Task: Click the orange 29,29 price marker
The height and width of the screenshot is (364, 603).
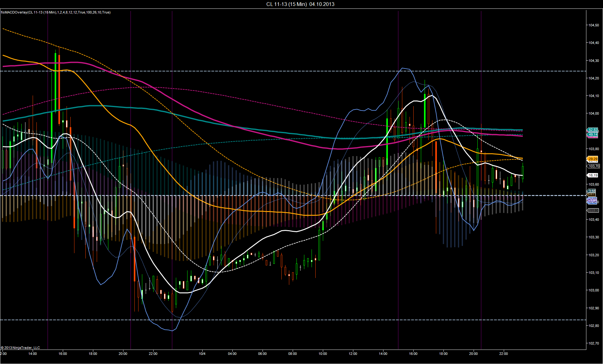Action: coord(593,159)
